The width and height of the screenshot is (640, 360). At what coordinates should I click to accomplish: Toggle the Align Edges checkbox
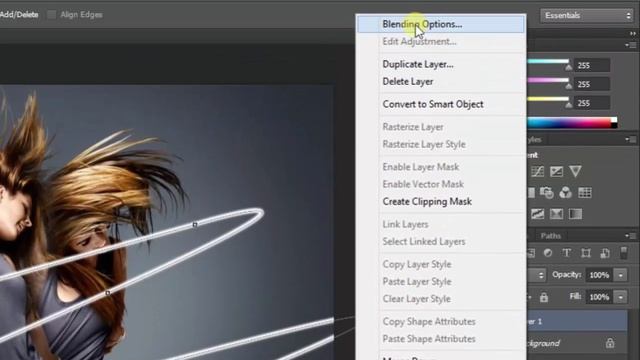pyautogui.click(x=51, y=15)
